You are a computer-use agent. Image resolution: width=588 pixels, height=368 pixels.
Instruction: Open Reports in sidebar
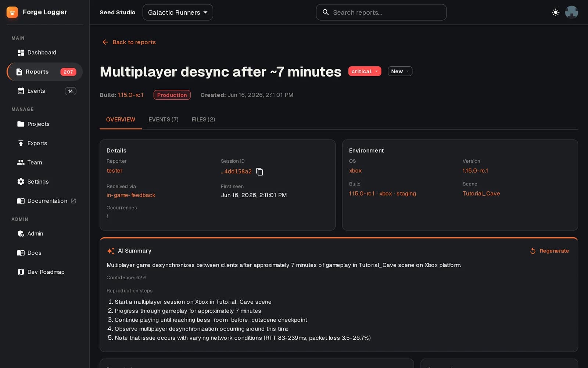pyautogui.click(x=44, y=72)
